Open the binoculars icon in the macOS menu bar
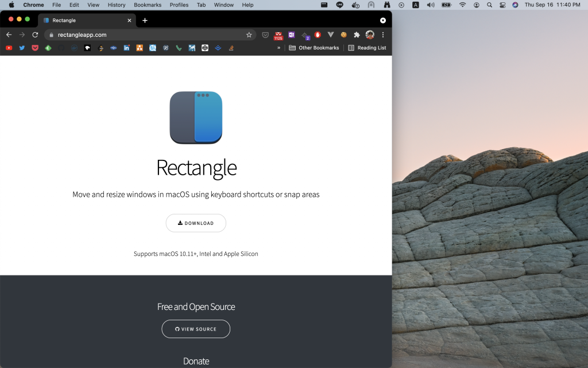This screenshot has width=588, height=368. 387,5
